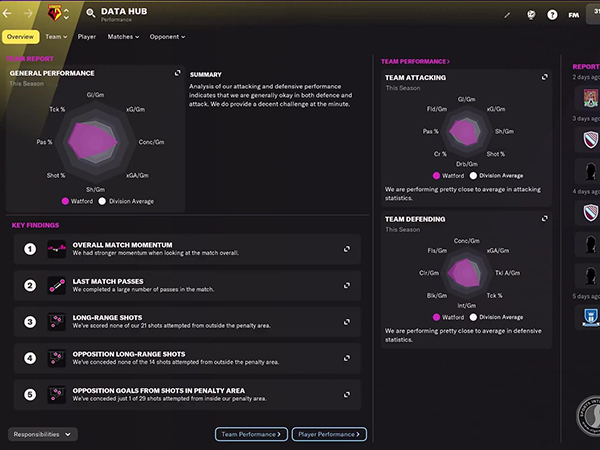This screenshot has width=600, height=450.
Task: Click Opposition Goals From Shots pitch icon
Action: pyautogui.click(x=57, y=395)
